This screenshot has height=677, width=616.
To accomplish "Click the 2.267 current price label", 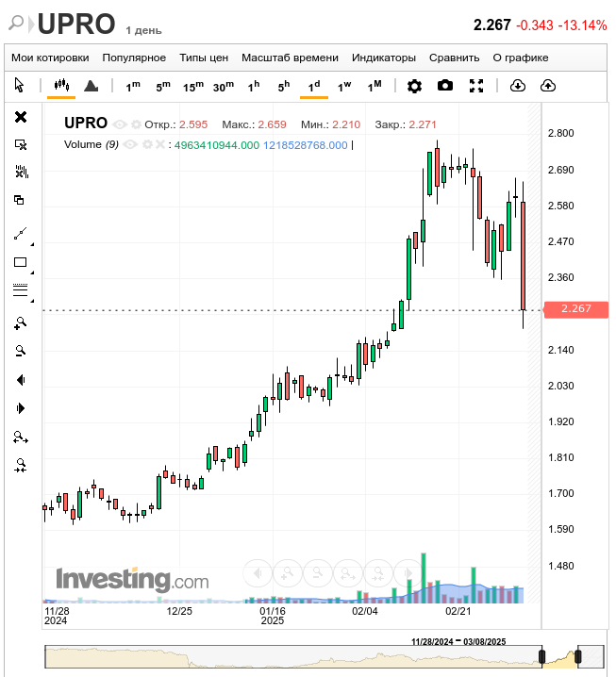I will (575, 309).
